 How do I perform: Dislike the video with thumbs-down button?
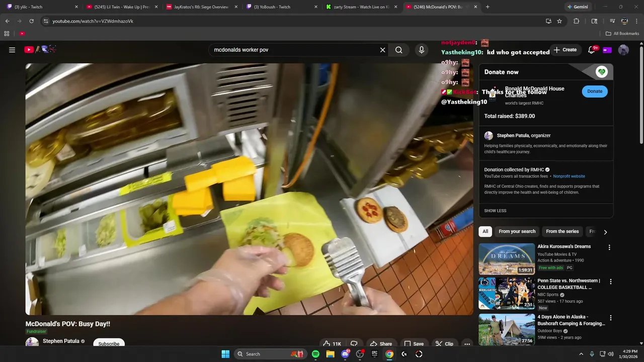pos(354,344)
